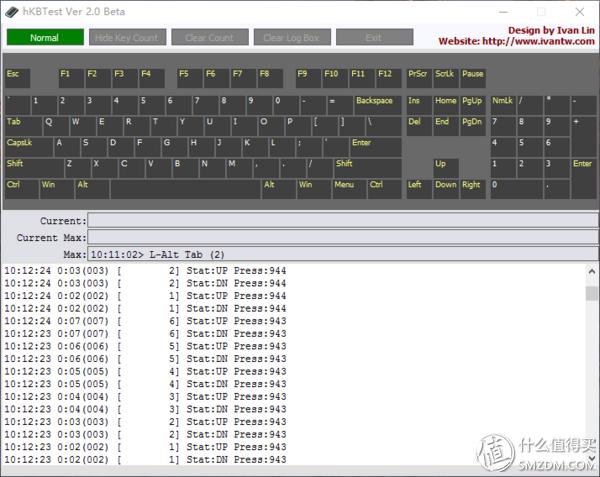Screen dimensions: 600x477
Task: Select first log line with Press:944
Action: click(x=145, y=271)
